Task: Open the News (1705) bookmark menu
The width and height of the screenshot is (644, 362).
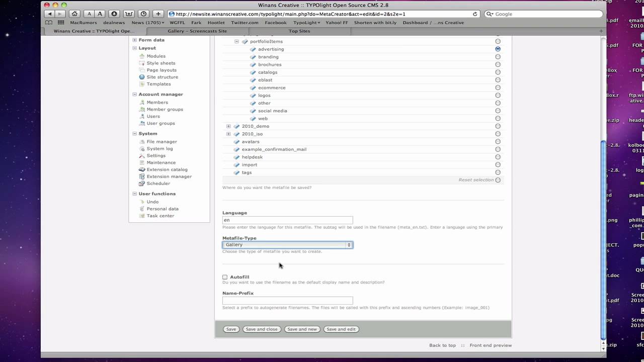Action: pos(147,23)
